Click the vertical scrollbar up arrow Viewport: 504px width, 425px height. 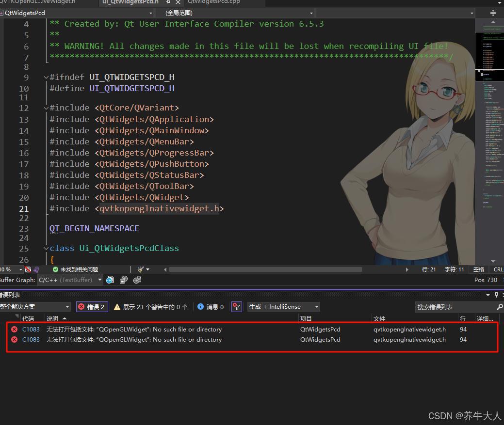point(493,22)
